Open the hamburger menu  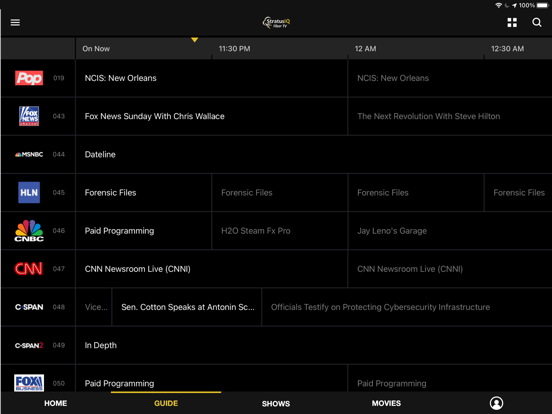click(15, 23)
